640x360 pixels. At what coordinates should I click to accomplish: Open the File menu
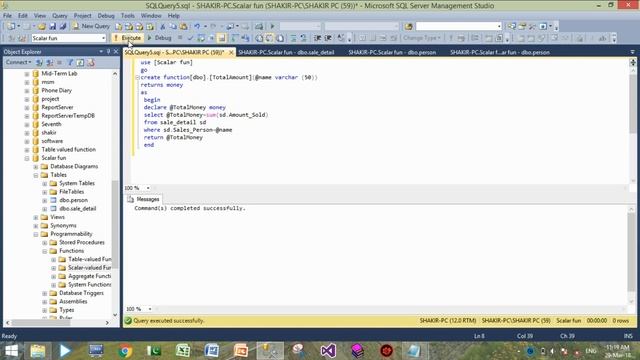(x=7, y=16)
